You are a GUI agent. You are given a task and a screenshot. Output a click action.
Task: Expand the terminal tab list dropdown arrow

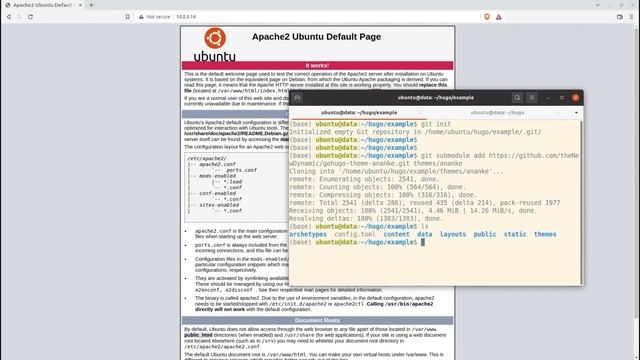pos(576,113)
